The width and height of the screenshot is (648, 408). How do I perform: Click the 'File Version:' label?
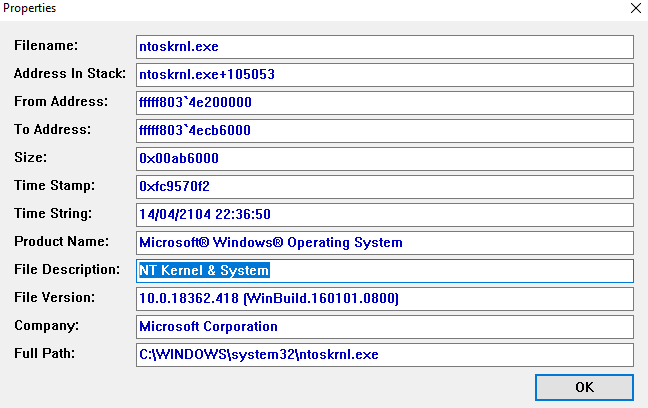pos(55,298)
